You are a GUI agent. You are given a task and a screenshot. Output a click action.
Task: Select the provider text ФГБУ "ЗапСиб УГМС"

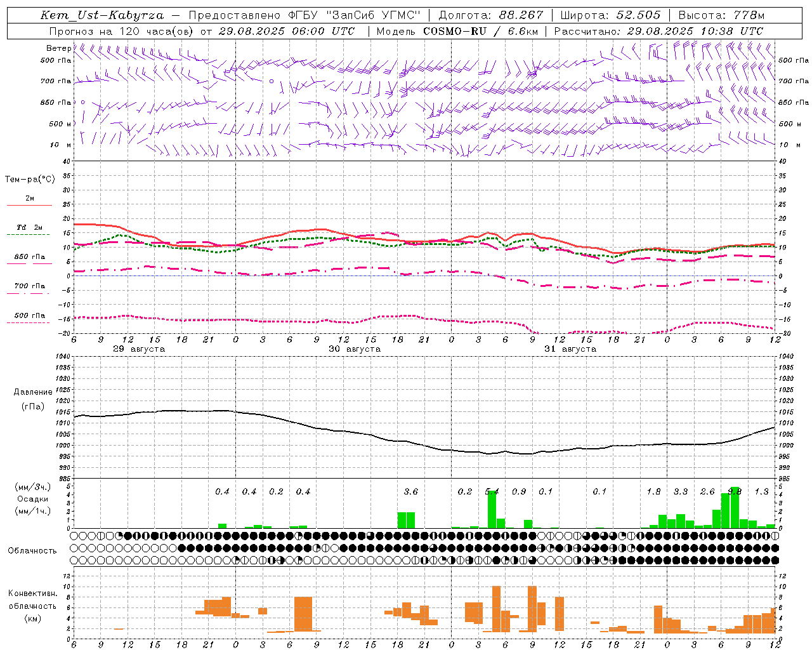353,15
